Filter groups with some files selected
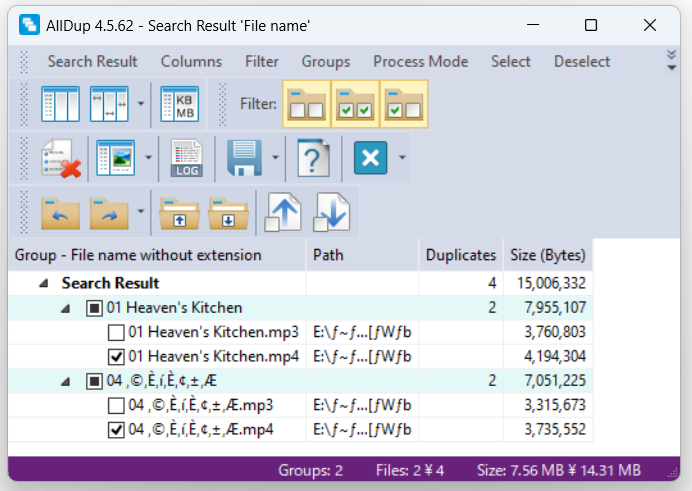The height and width of the screenshot is (491, 692). click(403, 104)
